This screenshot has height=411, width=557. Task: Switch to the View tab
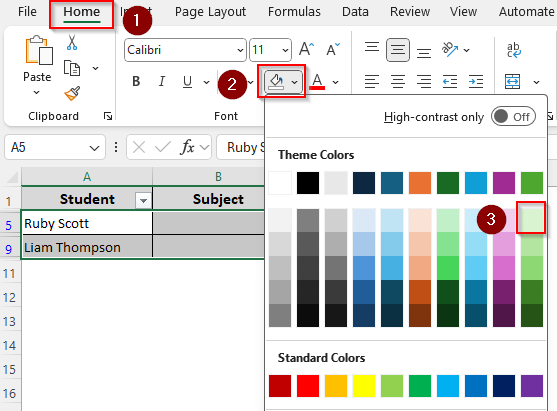(464, 12)
